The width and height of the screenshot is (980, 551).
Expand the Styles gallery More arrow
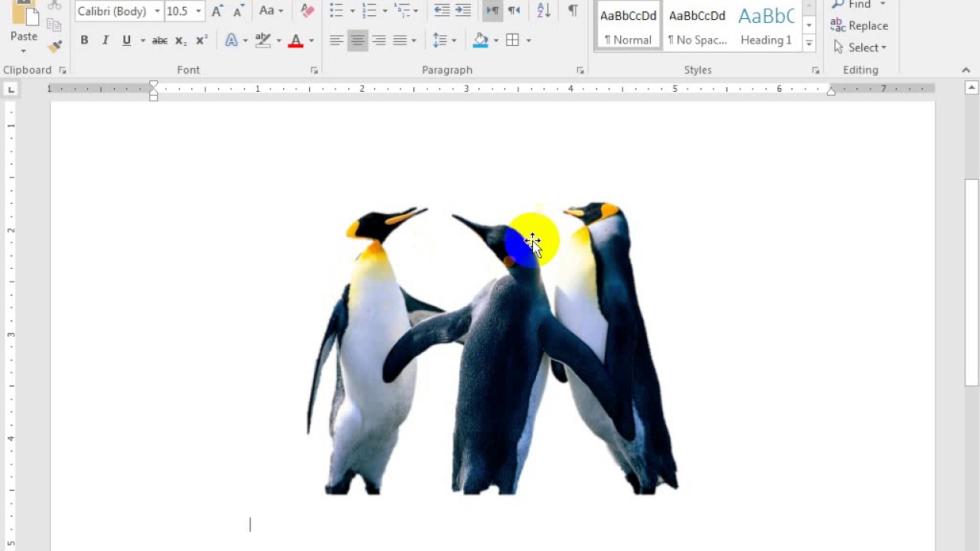tap(809, 44)
